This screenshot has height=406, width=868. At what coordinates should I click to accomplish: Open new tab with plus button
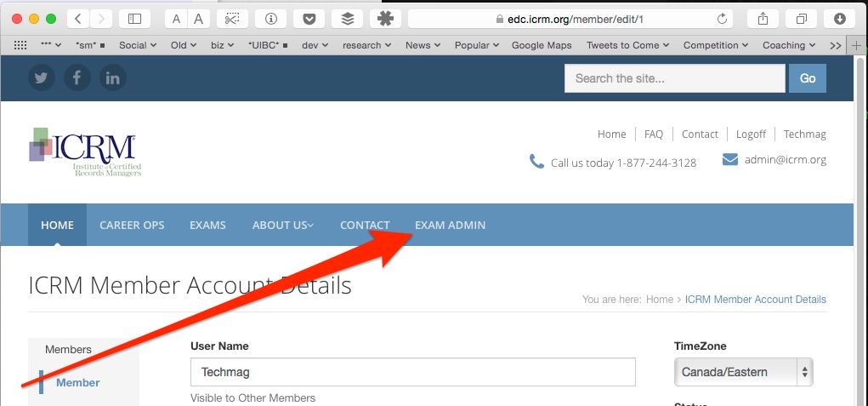point(856,46)
